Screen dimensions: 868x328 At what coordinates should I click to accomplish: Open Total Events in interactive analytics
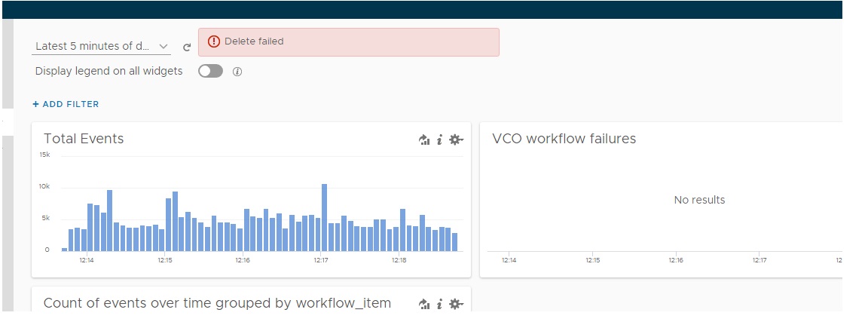(x=424, y=139)
